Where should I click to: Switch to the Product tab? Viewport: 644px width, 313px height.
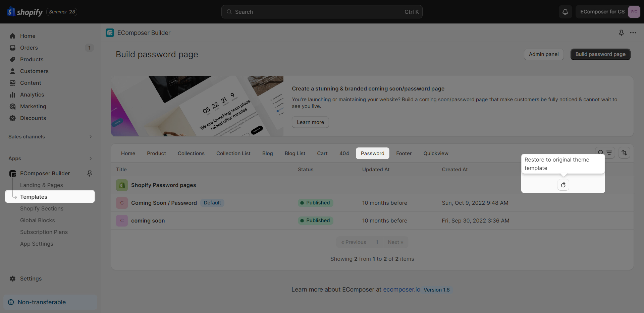coord(156,153)
